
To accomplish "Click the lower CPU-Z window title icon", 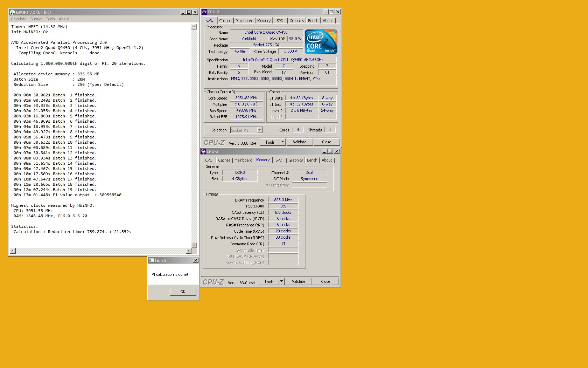I will (x=203, y=151).
